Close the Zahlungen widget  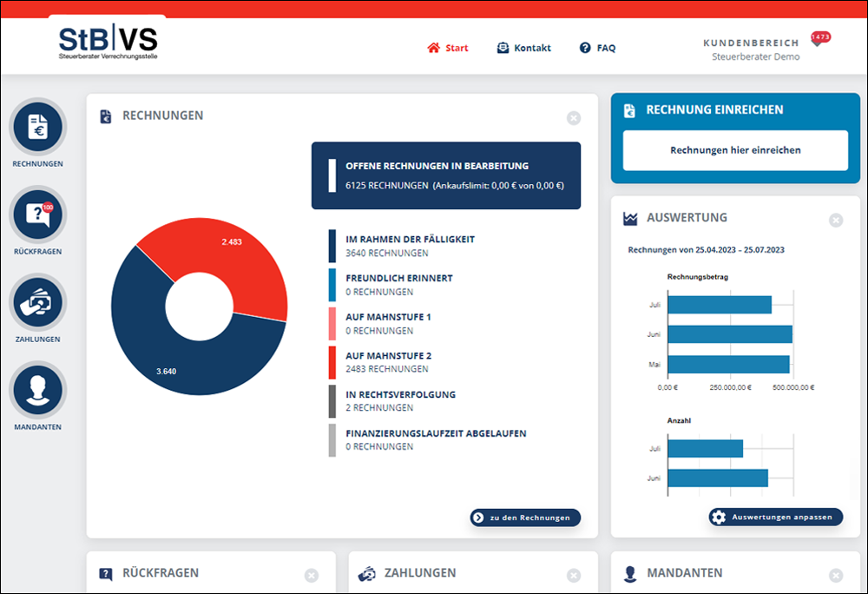[x=573, y=575]
